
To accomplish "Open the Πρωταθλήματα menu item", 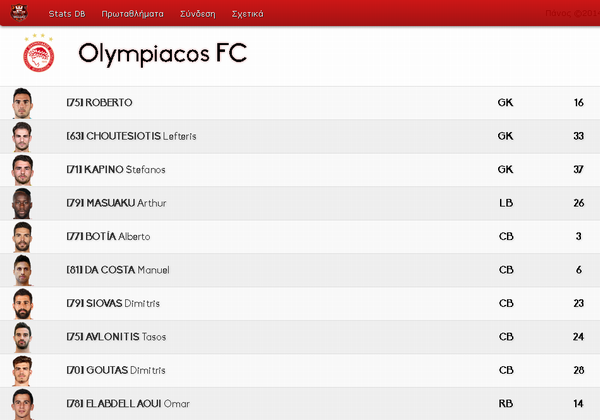I will click(x=132, y=14).
